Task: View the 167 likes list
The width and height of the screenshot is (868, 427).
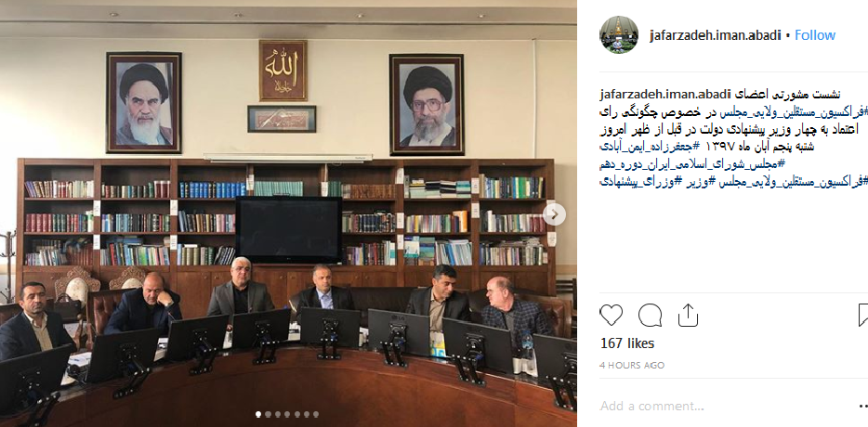Action: point(627,343)
